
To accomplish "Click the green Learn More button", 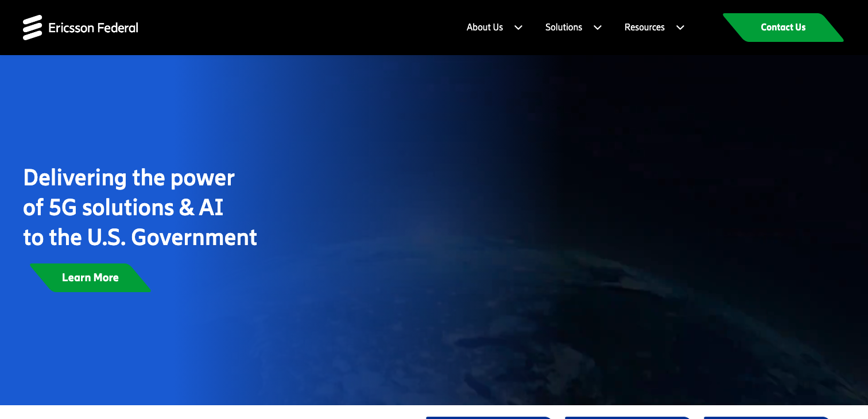I will tap(90, 278).
